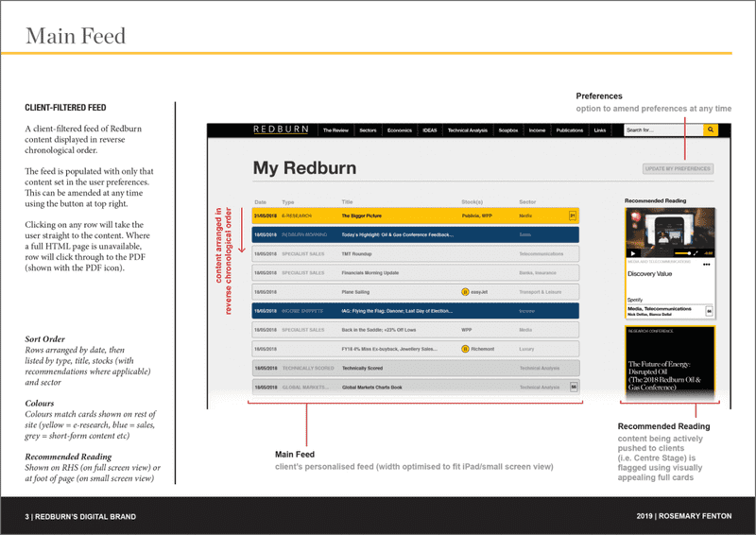
Task: Click the My Redburn page heading
Action: (x=304, y=168)
